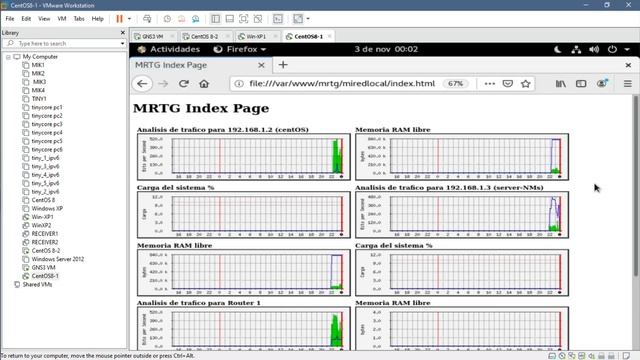
Task: Switch to the Win-XP1 tab
Action: coord(256,36)
